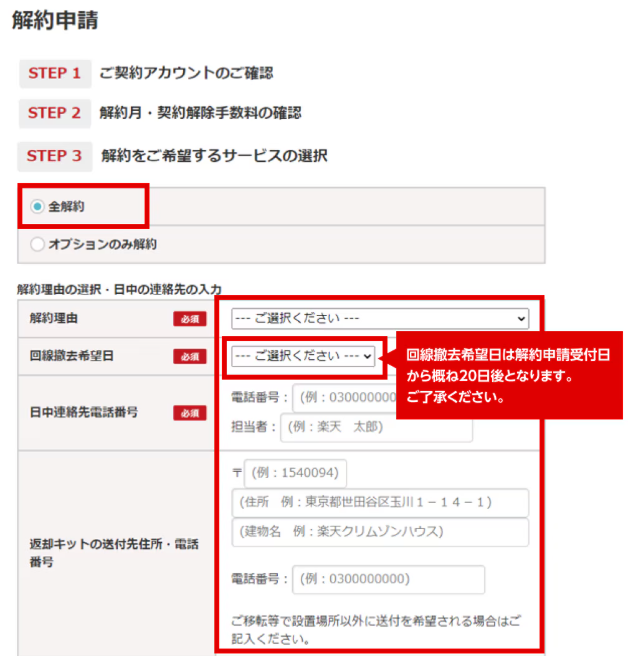The height and width of the screenshot is (656, 628).
Task: Click the 日中連絡先電話番号 row label
Action: [x=84, y=413]
